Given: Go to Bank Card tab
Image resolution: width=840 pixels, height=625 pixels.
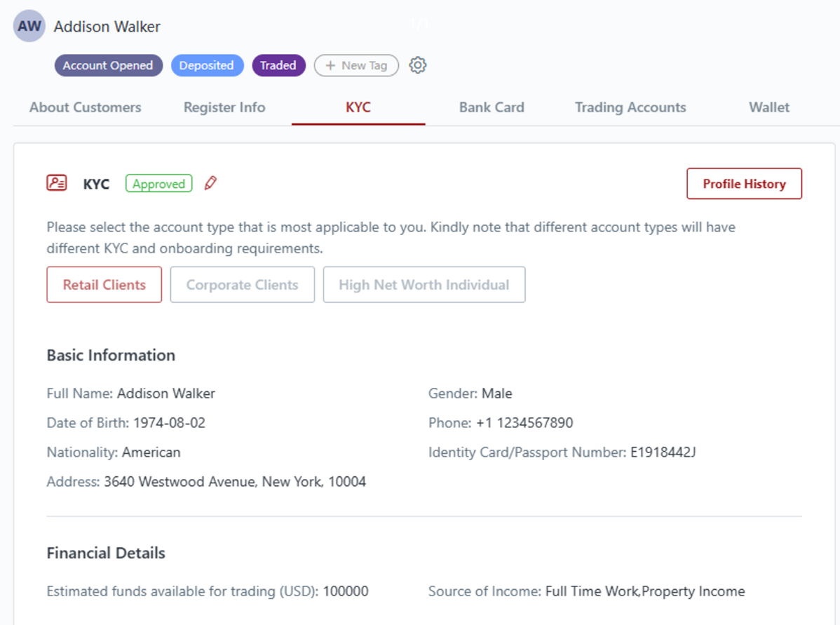Looking at the screenshot, I should pyautogui.click(x=492, y=107).
